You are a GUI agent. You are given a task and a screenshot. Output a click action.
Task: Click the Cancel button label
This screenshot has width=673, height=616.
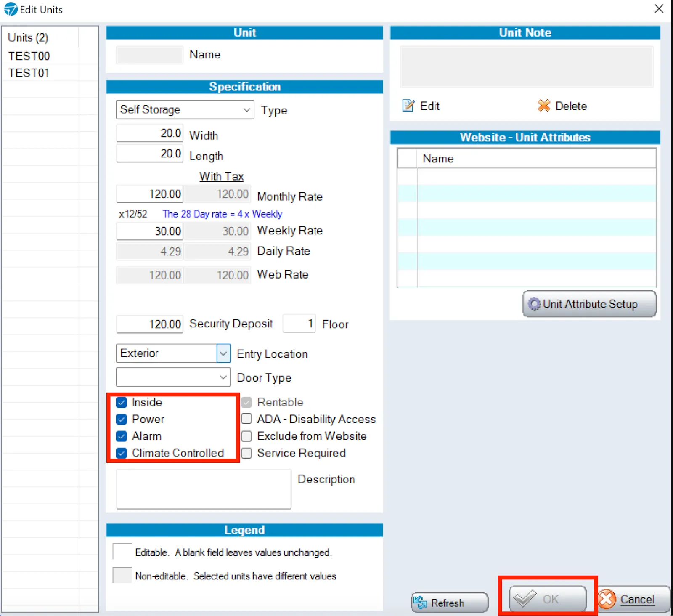[x=637, y=599]
